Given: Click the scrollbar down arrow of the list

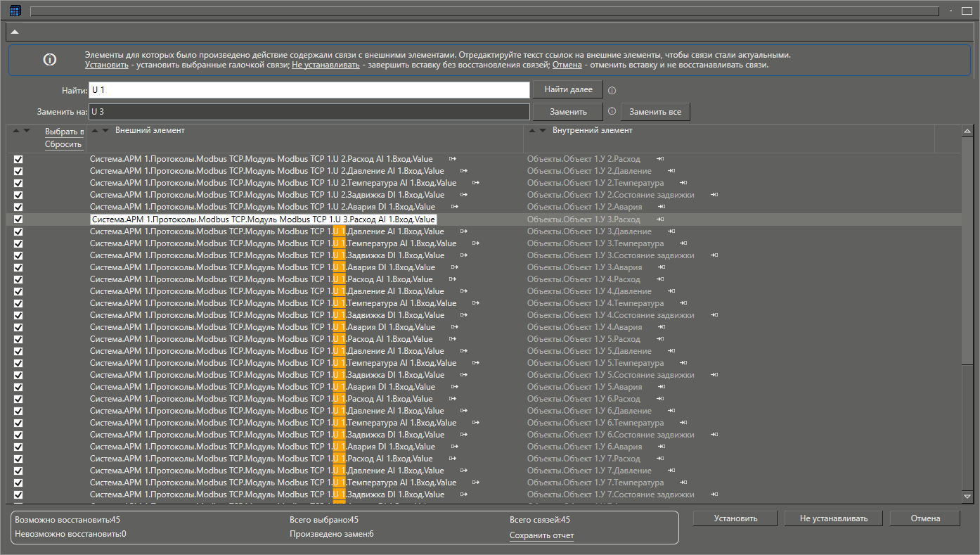Looking at the screenshot, I should tap(967, 497).
